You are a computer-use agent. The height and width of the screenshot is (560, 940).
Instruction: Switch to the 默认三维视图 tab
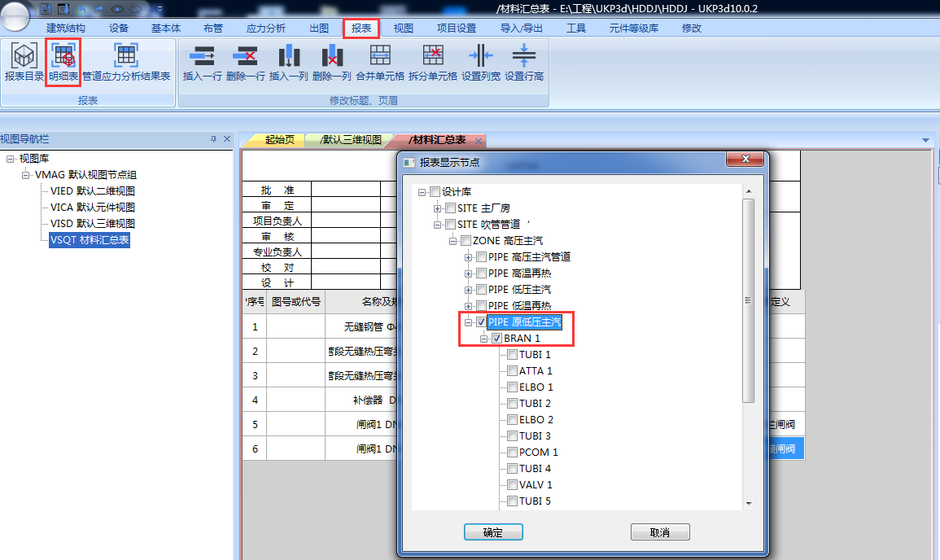350,140
